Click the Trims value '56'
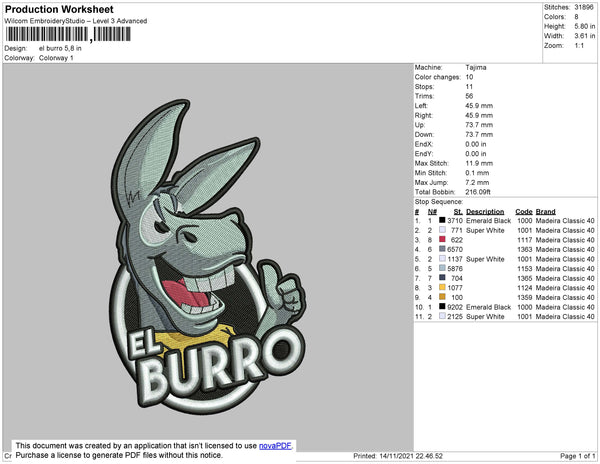Screen dimensions: 600x464 coord(469,96)
